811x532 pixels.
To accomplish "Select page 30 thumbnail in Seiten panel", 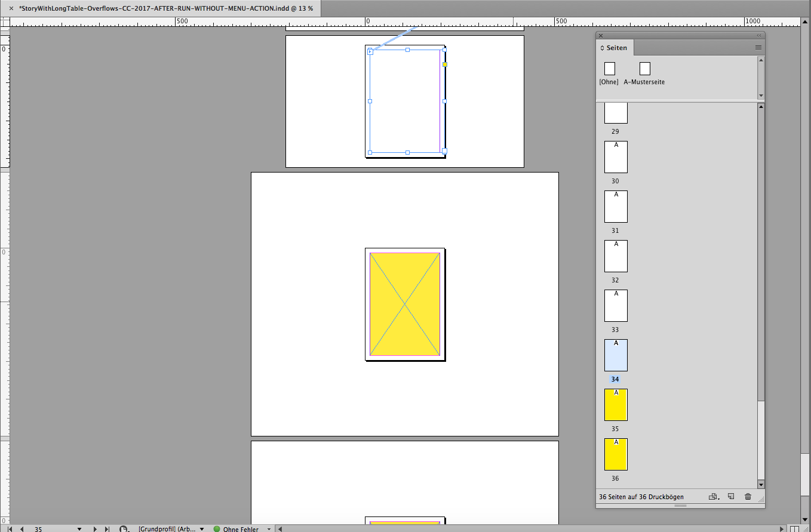I will 616,157.
